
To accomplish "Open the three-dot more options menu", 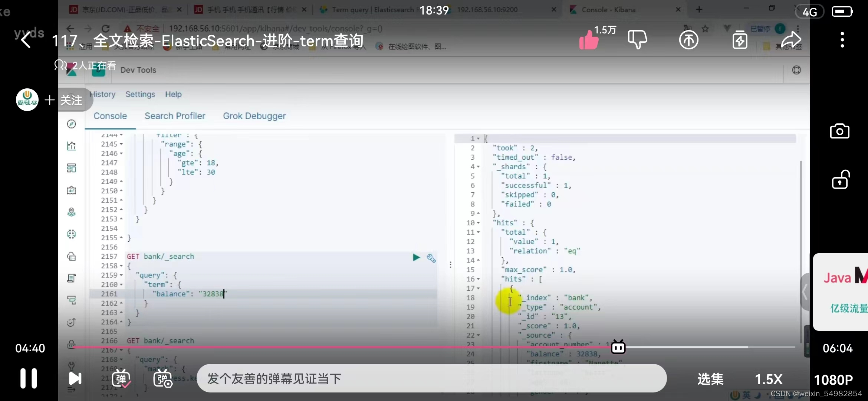I will coord(842,40).
